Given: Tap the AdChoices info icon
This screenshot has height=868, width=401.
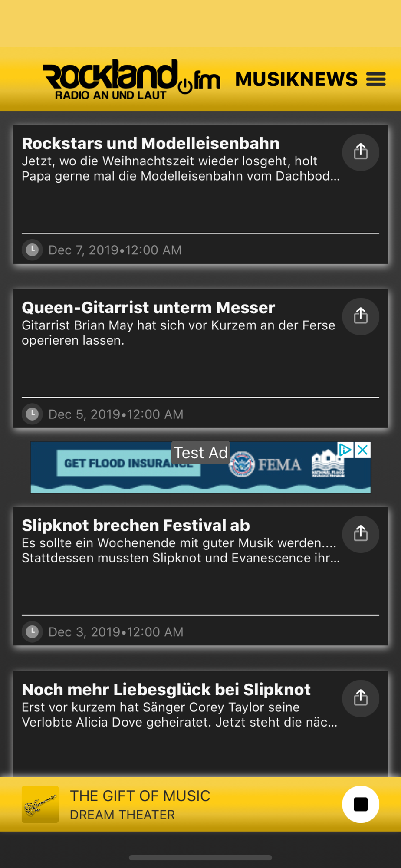Looking at the screenshot, I should (345, 450).
